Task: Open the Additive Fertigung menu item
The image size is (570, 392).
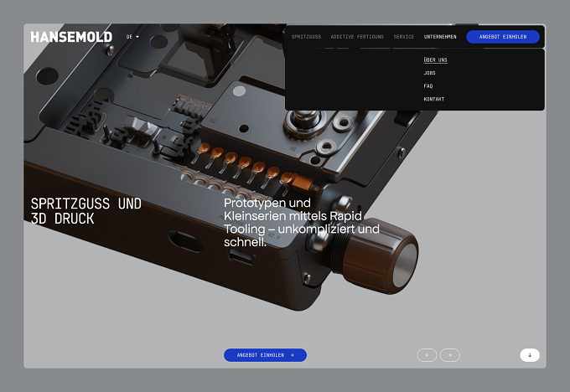Action: coord(357,37)
